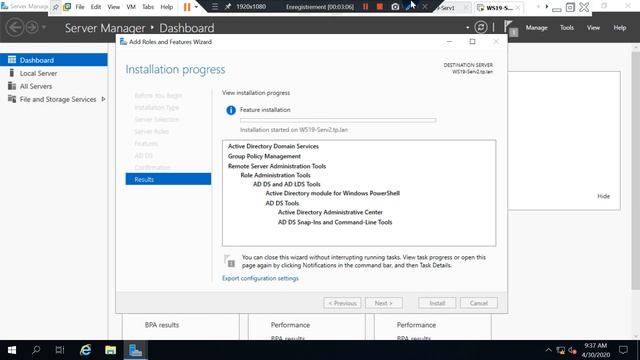Click Hide in the dashboard welcome tile
The image size is (640, 360).
click(603, 196)
